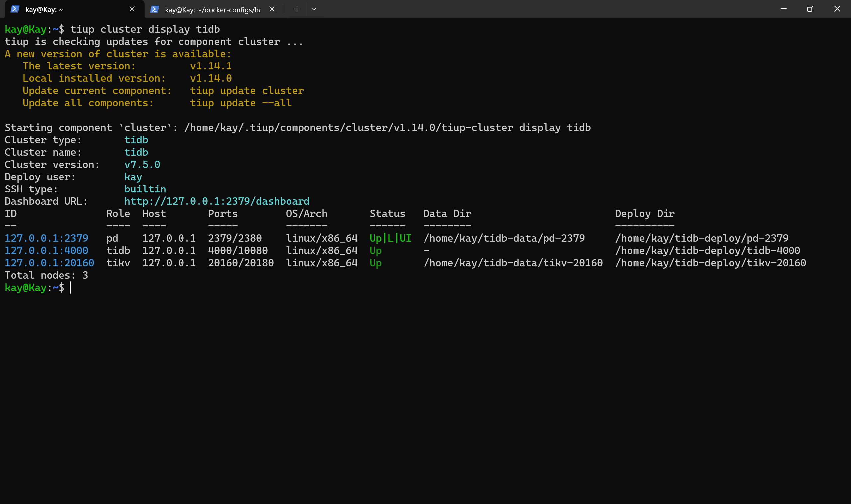Click node ID 127.0.0.1:2379
Screen dimensions: 851x504
[x=47, y=238]
